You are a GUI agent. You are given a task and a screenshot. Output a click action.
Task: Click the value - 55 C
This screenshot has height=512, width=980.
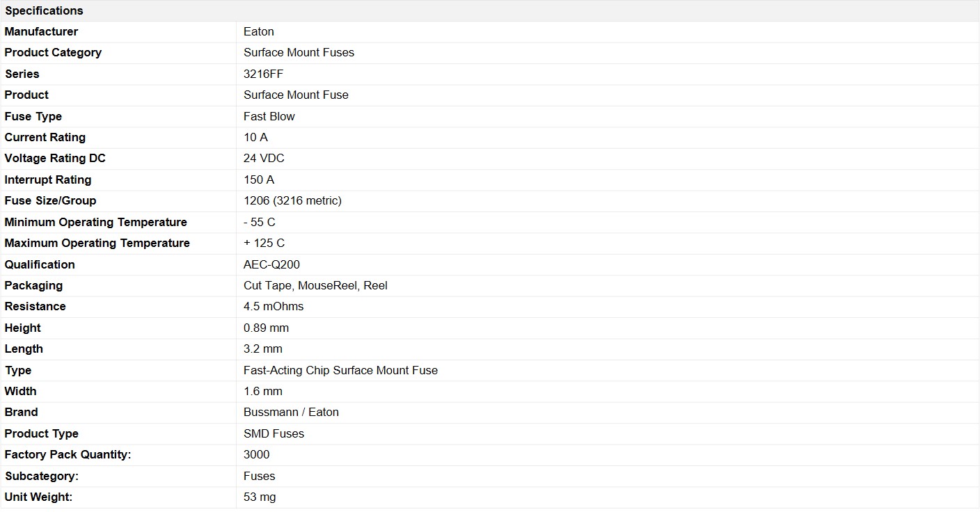(x=260, y=222)
